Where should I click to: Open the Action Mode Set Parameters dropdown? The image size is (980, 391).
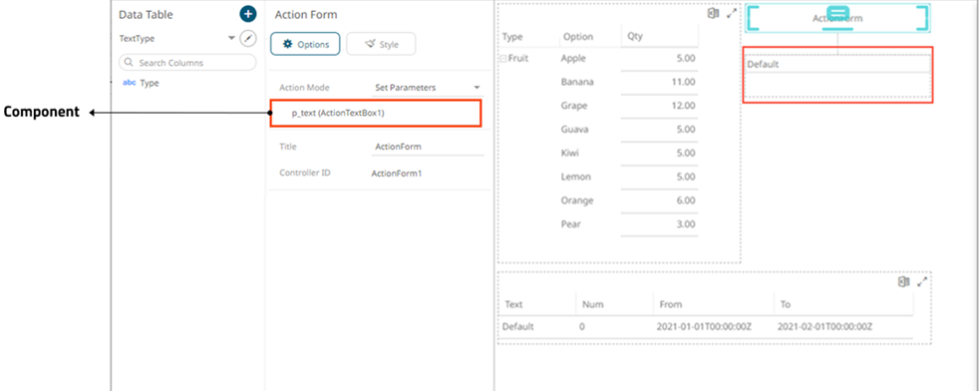click(x=428, y=88)
